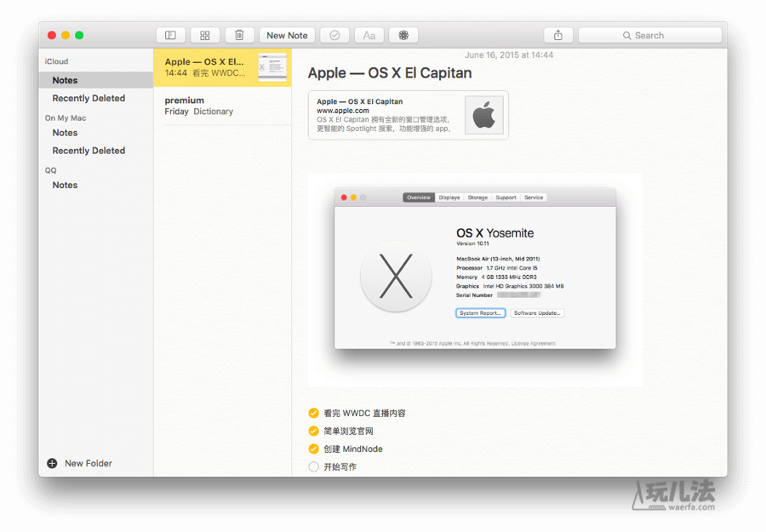This screenshot has height=532, width=766.
Task: Click the note title Apple — OS X El Capitan
Action: click(x=390, y=73)
